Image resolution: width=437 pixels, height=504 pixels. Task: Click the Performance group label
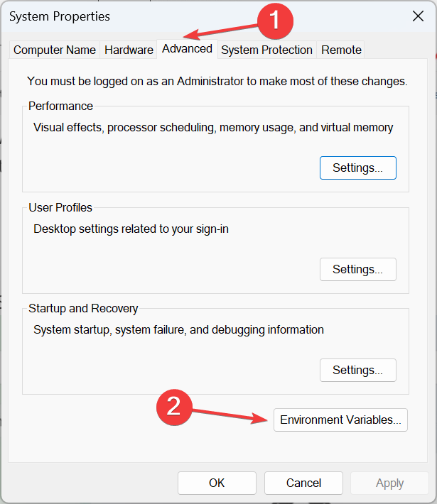pos(60,106)
